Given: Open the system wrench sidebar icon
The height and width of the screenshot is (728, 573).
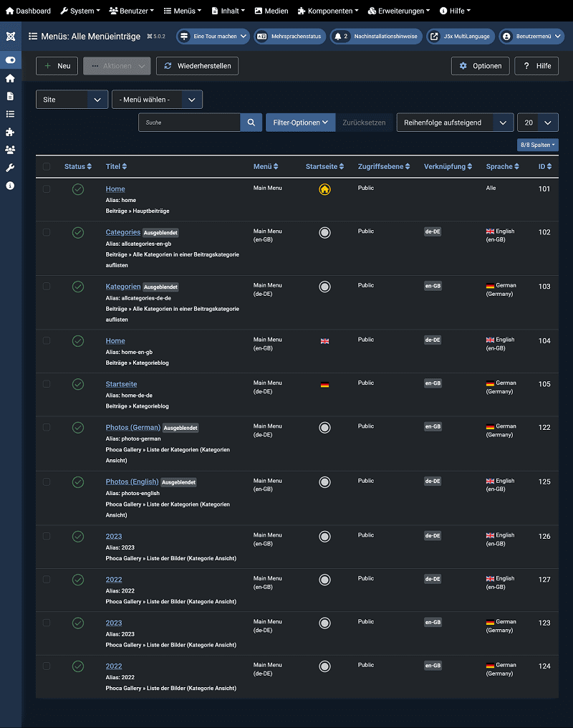Looking at the screenshot, I should [x=10, y=168].
